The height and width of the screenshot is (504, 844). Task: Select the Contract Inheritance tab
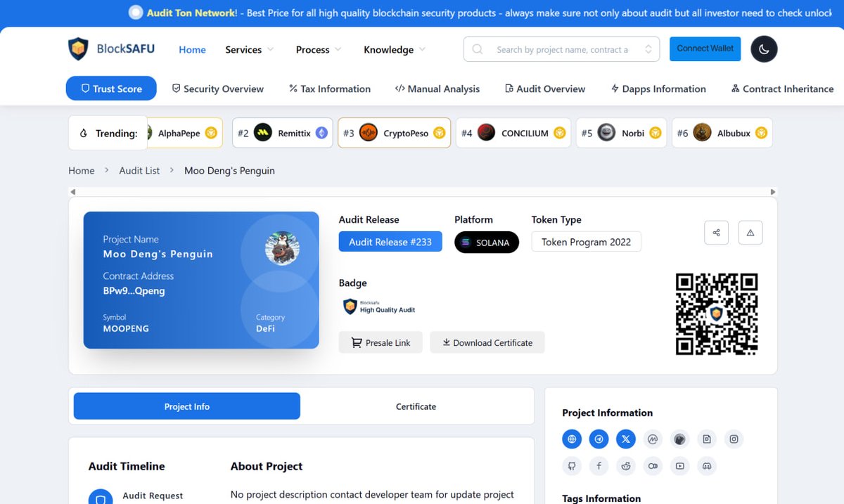pos(782,89)
